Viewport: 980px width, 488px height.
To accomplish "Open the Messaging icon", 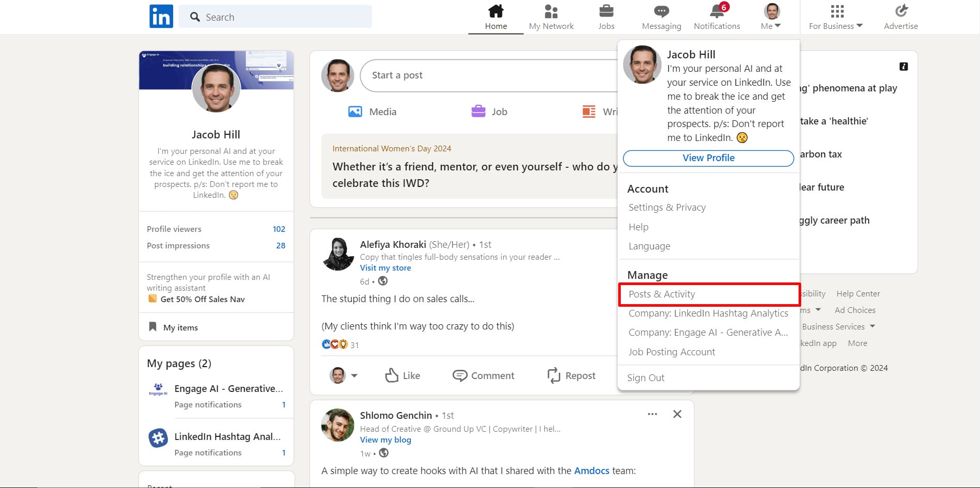I will pos(661,11).
